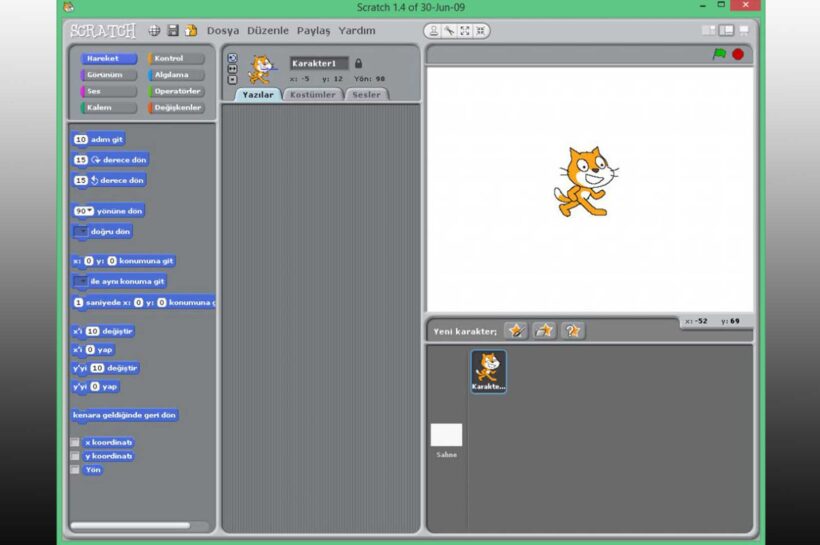Click the sprite lock icon
This screenshot has height=545, width=820.
pos(358,63)
